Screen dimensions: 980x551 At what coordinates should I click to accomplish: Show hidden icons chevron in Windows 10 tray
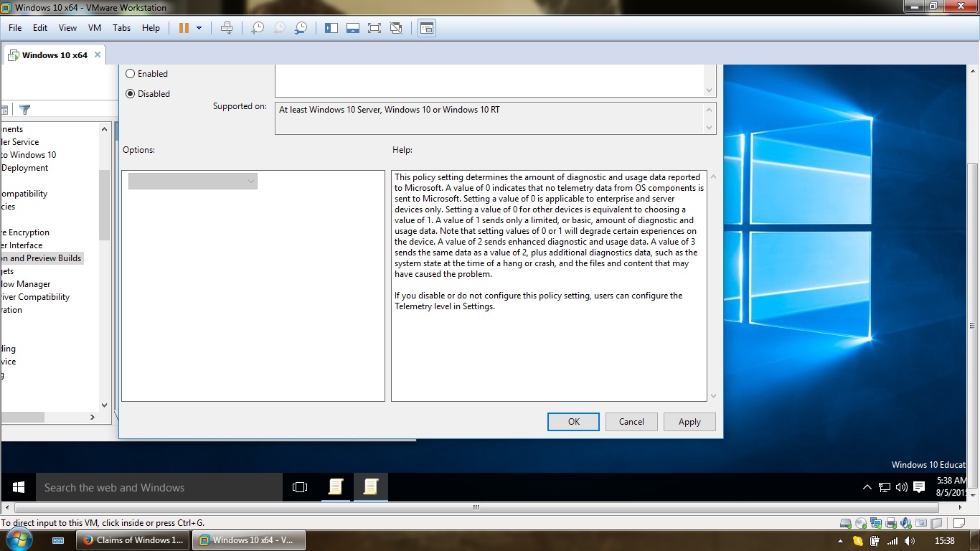click(x=868, y=487)
